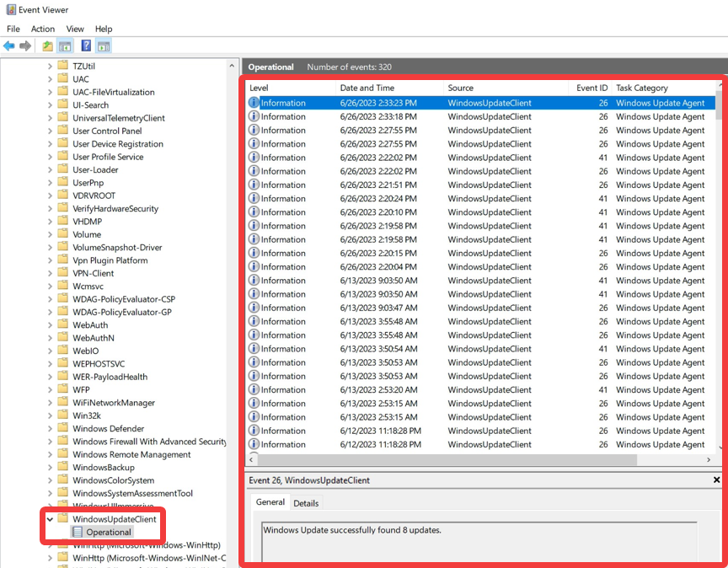Viewport: 728px width, 568px height.
Task: Select the event at 6/13/2023 2:53:20 AM
Action: 481,389
